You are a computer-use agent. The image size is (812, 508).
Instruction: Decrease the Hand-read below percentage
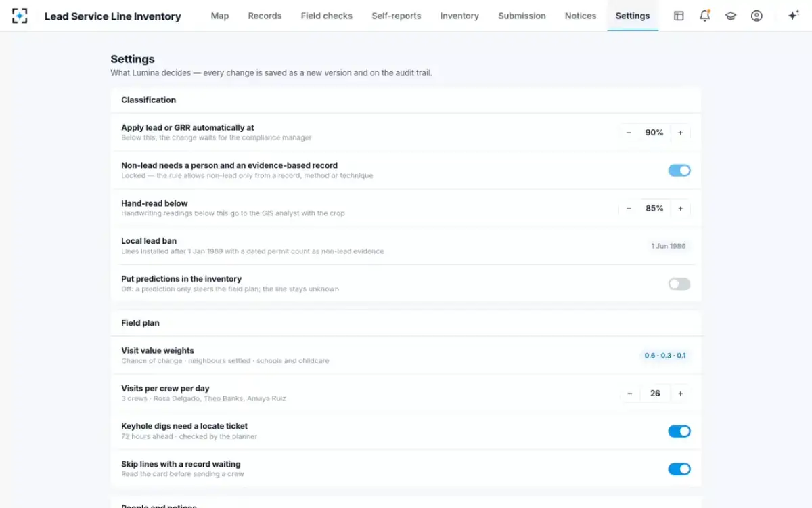[x=629, y=209]
